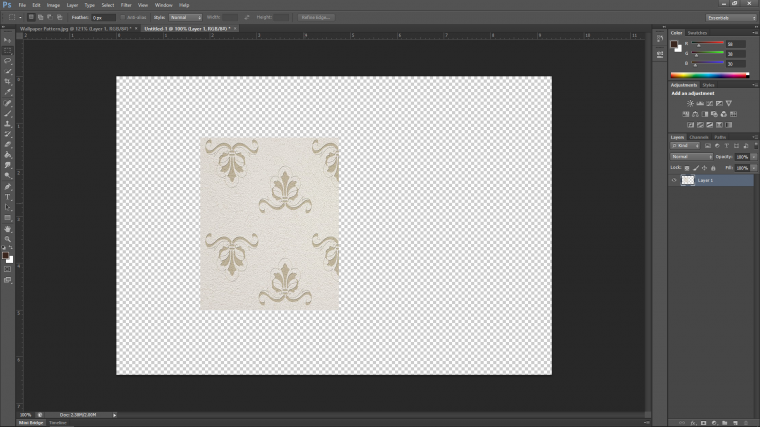Toggle visibility of Layer 1
The height and width of the screenshot is (427, 760).
674,180
